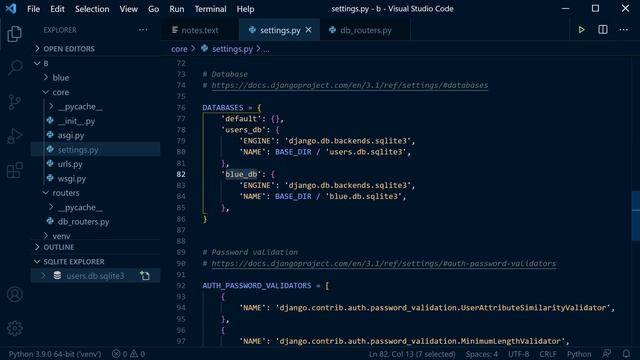Switch to the db_routers.py tab
Screen dimensions: 640x360
[x=366, y=30]
